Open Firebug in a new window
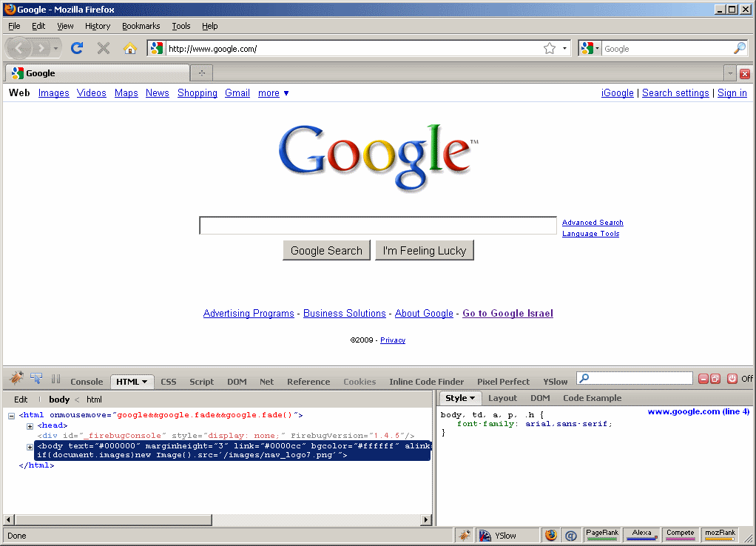This screenshot has width=756, height=546. pyautogui.click(x=715, y=379)
